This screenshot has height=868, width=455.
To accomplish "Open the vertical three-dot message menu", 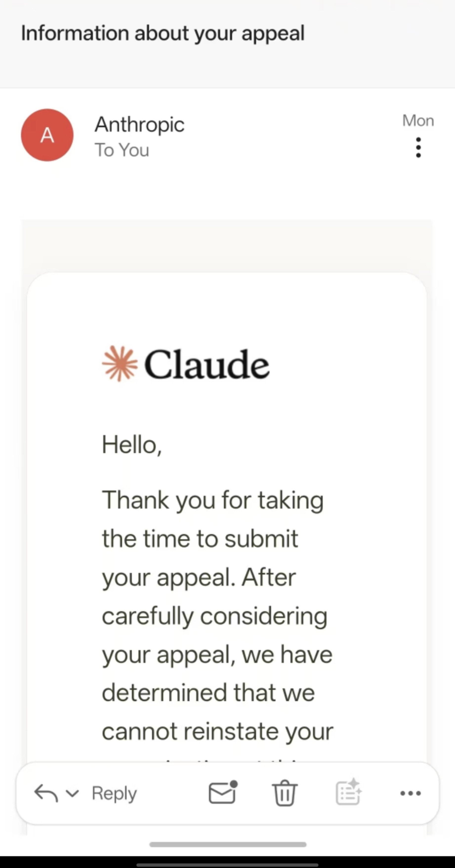I will (x=418, y=147).
